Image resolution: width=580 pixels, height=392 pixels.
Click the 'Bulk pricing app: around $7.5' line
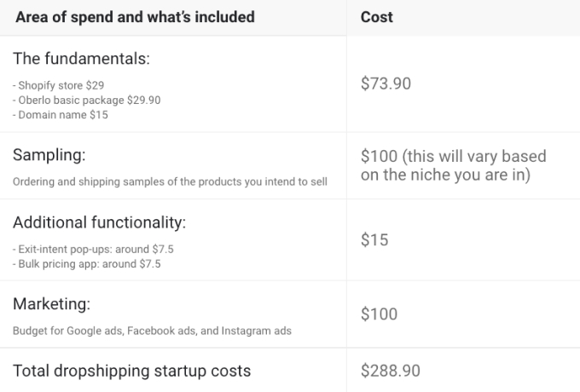tap(87, 264)
